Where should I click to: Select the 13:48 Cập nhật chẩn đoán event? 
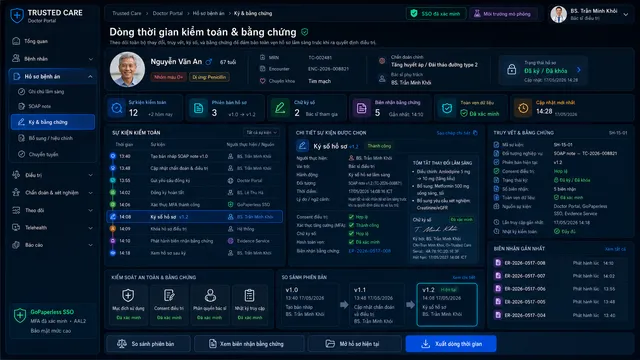(x=195, y=168)
